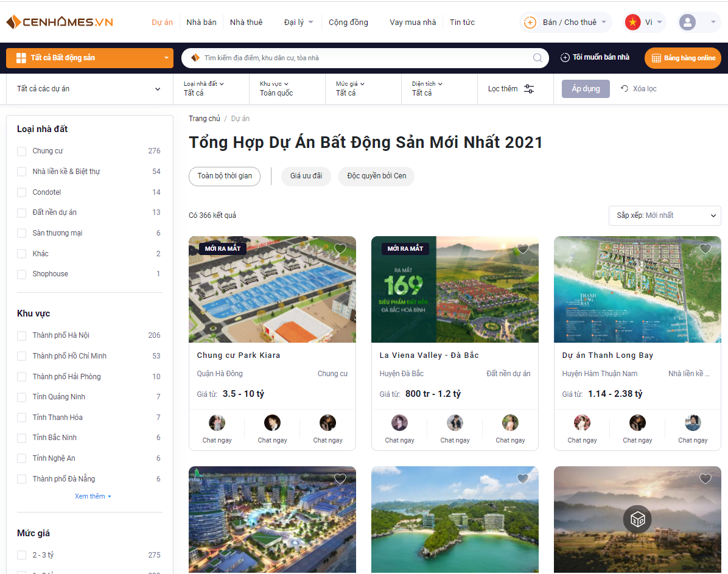Click the user profile account icon
728x574 pixels.
(688, 22)
